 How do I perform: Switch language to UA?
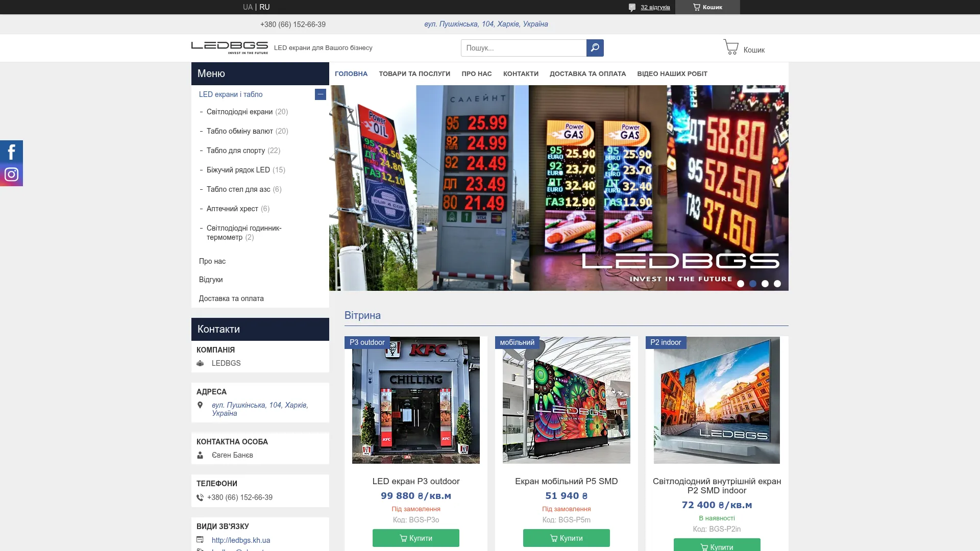coord(248,7)
